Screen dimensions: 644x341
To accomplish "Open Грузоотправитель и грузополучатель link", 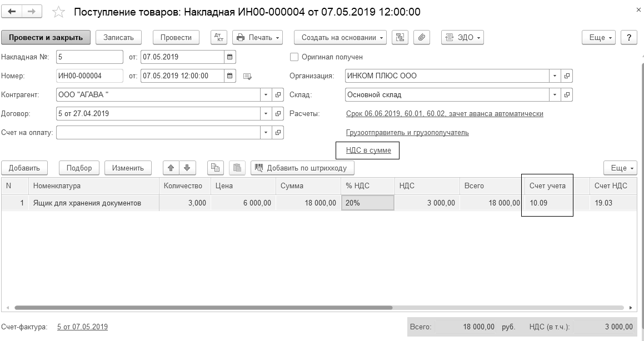I will click(407, 133).
